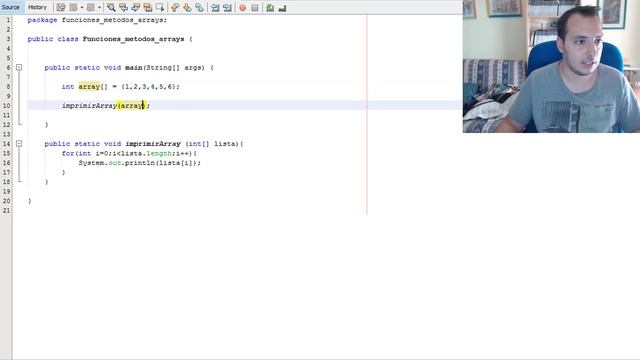This screenshot has height=360, width=640.
Task: Click the webcam video overlay
Action: point(551,66)
